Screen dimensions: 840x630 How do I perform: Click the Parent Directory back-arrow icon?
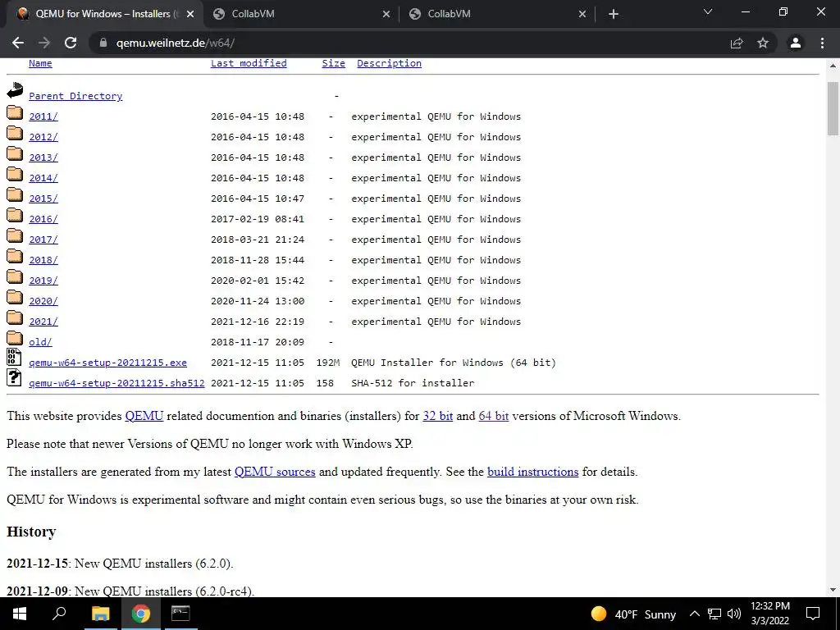click(15, 90)
